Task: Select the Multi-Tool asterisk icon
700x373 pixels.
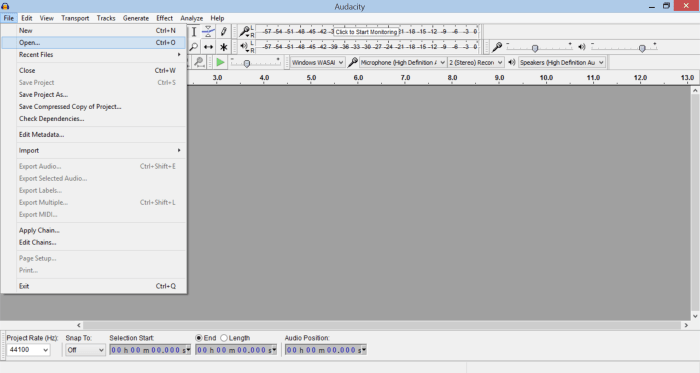Action: click(x=223, y=47)
